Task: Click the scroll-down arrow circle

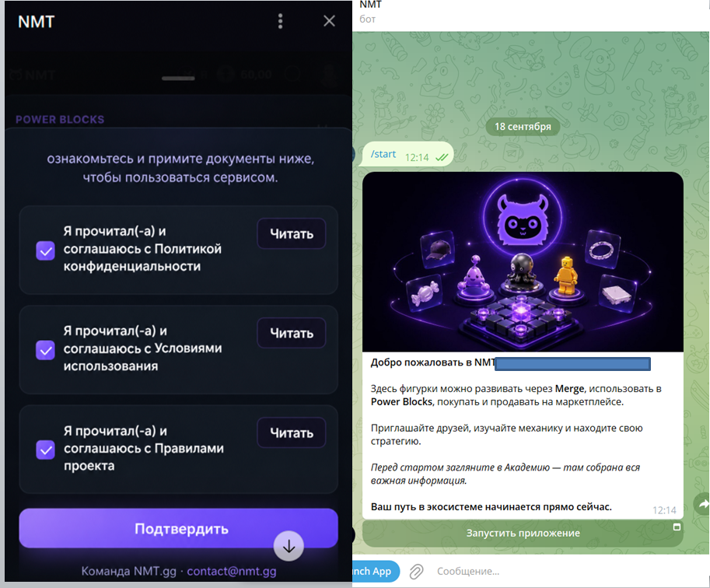Action: point(289,546)
